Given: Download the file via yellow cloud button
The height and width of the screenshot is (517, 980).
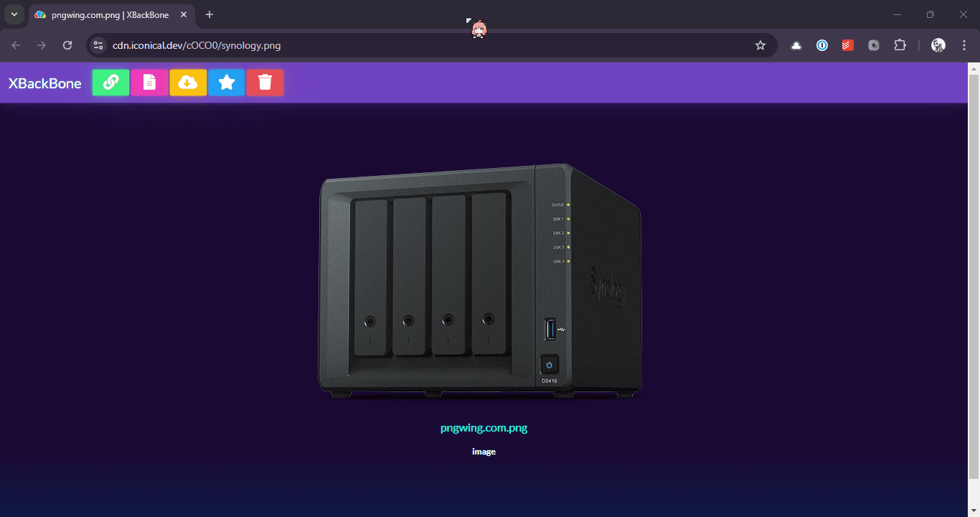Looking at the screenshot, I should [188, 83].
